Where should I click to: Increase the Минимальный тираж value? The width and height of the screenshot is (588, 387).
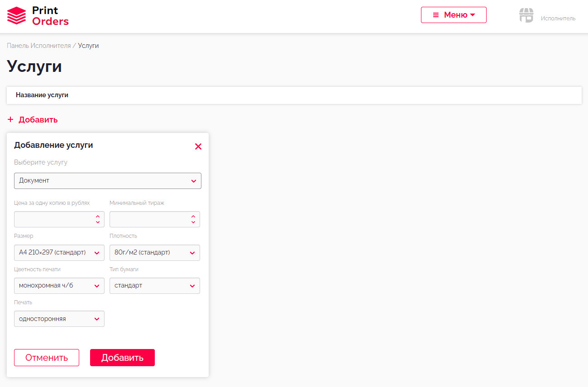click(x=193, y=217)
